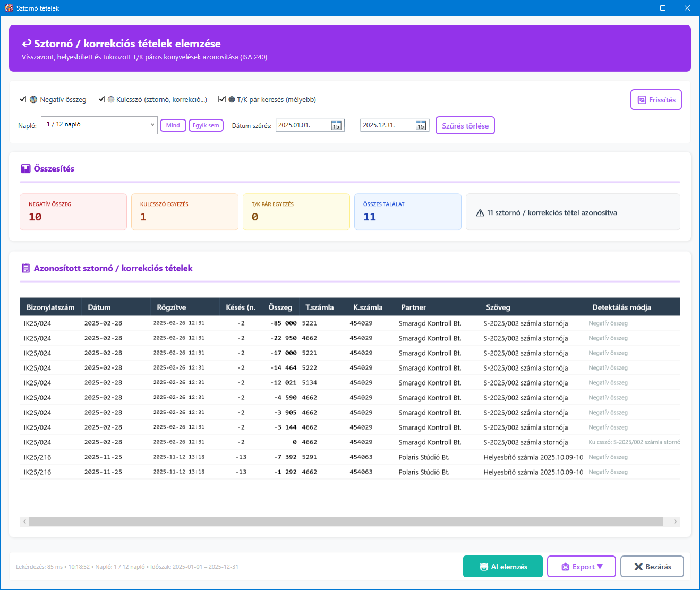Click the Frissítés refresh button

point(656,100)
